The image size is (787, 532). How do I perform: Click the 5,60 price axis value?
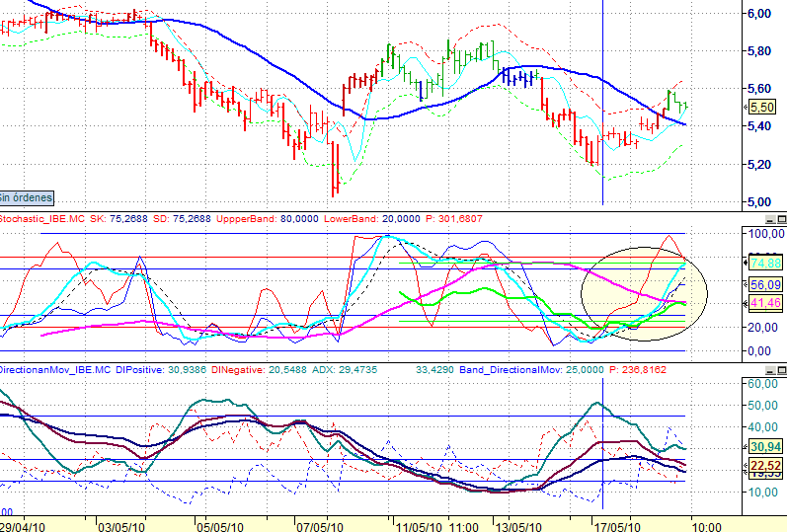(759, 88)
